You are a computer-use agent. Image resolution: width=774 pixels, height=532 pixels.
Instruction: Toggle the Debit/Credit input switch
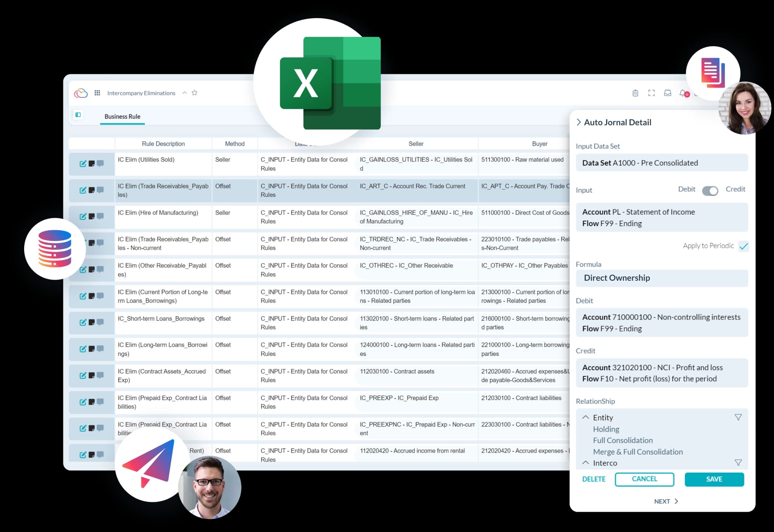710,191
